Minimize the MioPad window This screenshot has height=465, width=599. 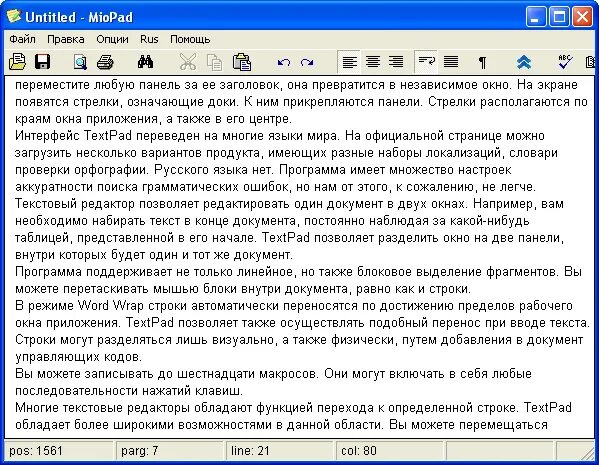(536, 17)
